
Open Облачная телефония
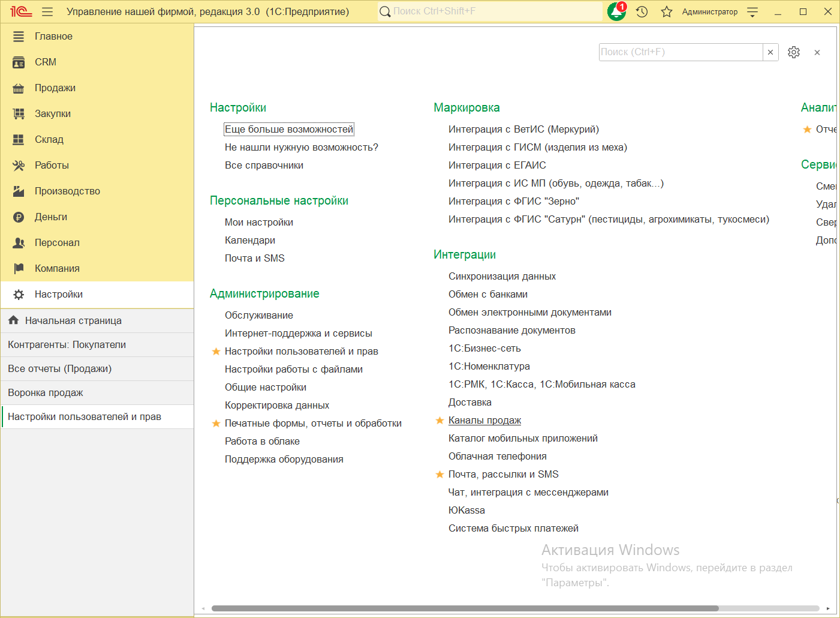[x=498, y=457]
